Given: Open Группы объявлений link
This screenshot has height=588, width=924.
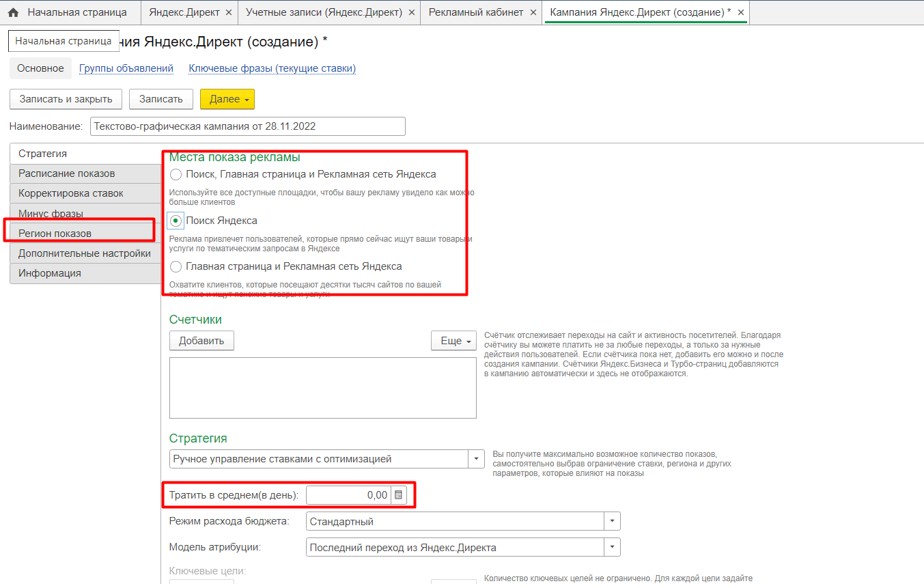Looking at the screenshot, I should tap(126, 68).
